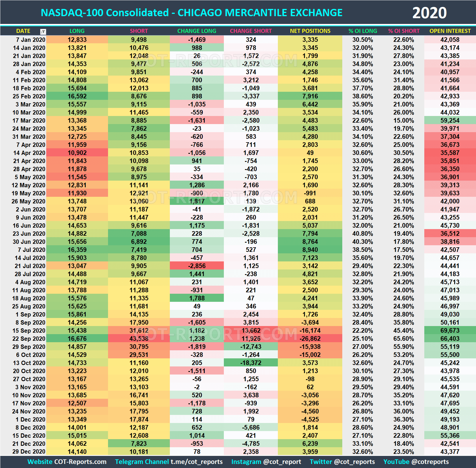The width and height of the screenshot is (476, 468).
Task: Select the -26,862 net positions cell
Action: point(310,338)
